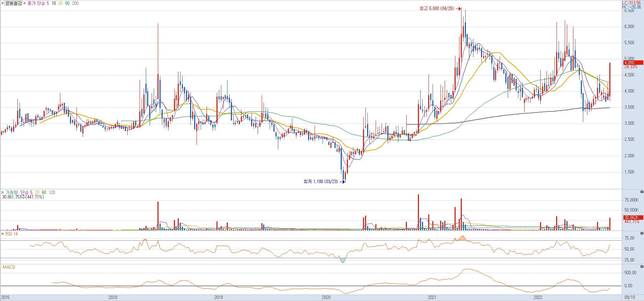Click the 2018 label on time axis
Screen dimensions: 644x301
113,297
